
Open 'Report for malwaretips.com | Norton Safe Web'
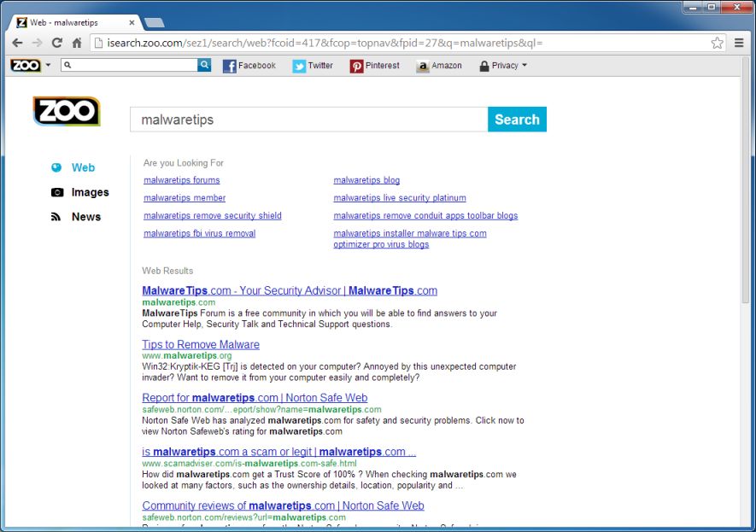point(255,398)
